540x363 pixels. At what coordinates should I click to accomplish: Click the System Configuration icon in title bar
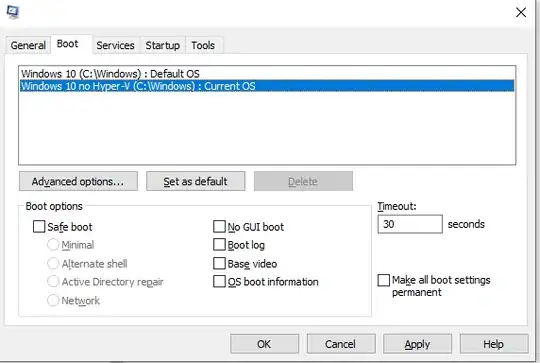coord(13,12)
